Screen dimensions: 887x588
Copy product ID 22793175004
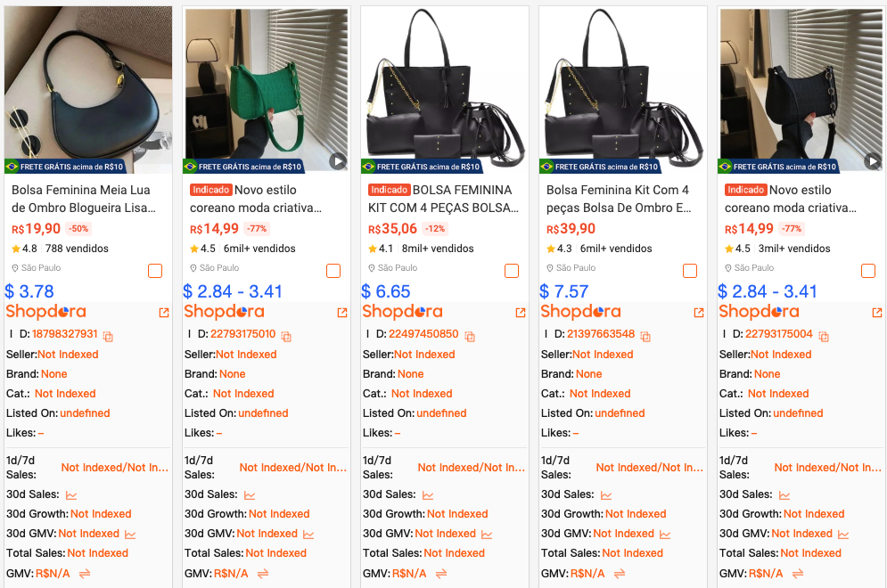[x=824, y=336]
